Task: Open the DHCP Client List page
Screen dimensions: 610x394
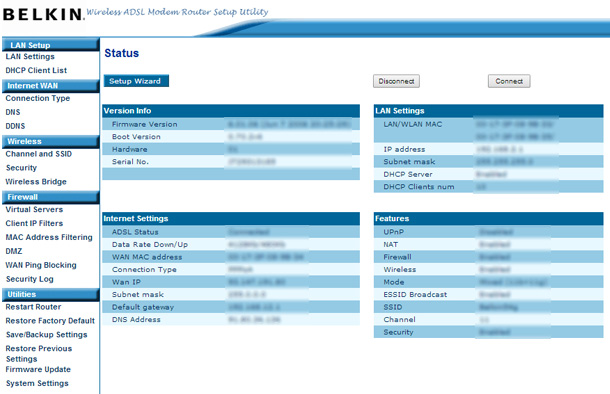Action: (x=36, y=70)
